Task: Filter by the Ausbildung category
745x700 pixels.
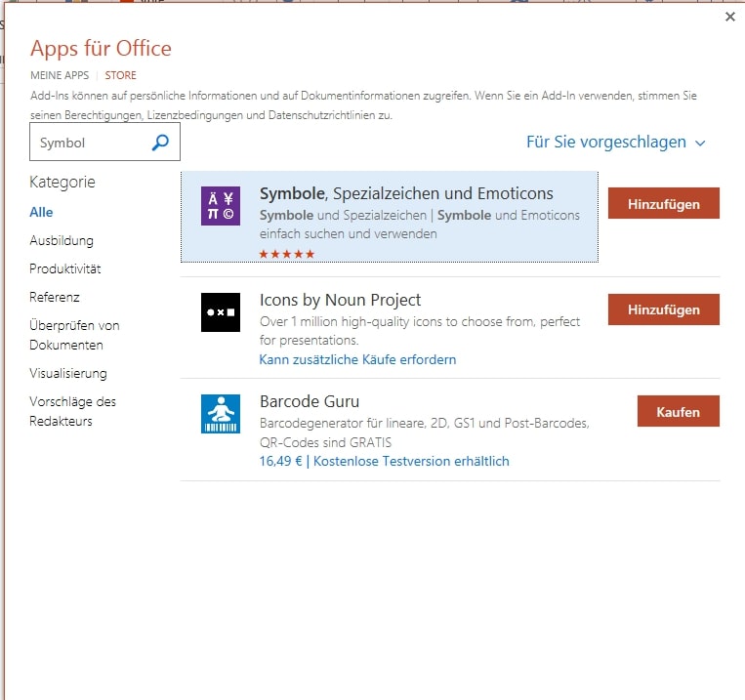Action: [x=62, y=240]
